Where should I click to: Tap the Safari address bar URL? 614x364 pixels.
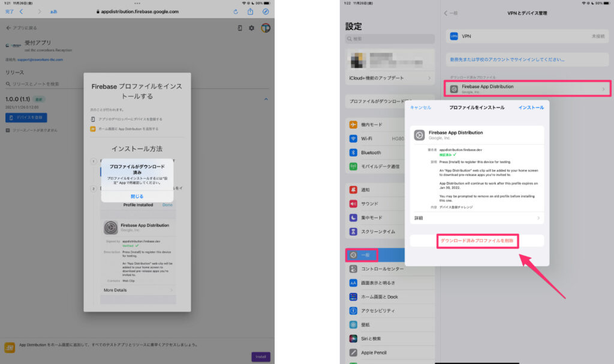coord(137,12)
